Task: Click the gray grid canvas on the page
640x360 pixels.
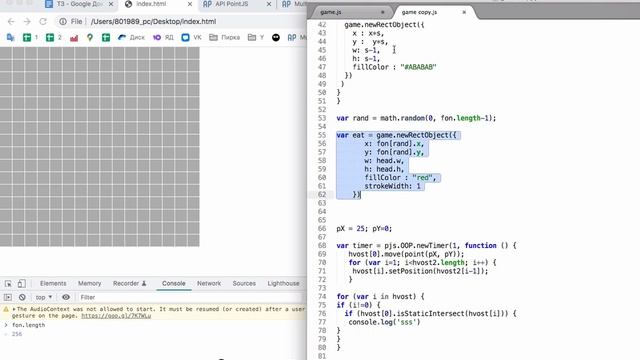Action: pyautogui.click(x=100, y=147)
